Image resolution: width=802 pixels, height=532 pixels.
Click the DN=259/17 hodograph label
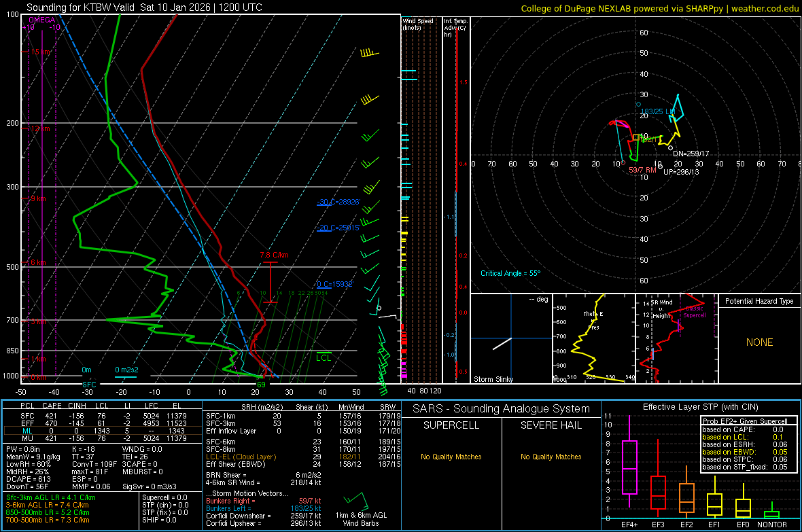[x=691, y=154]
